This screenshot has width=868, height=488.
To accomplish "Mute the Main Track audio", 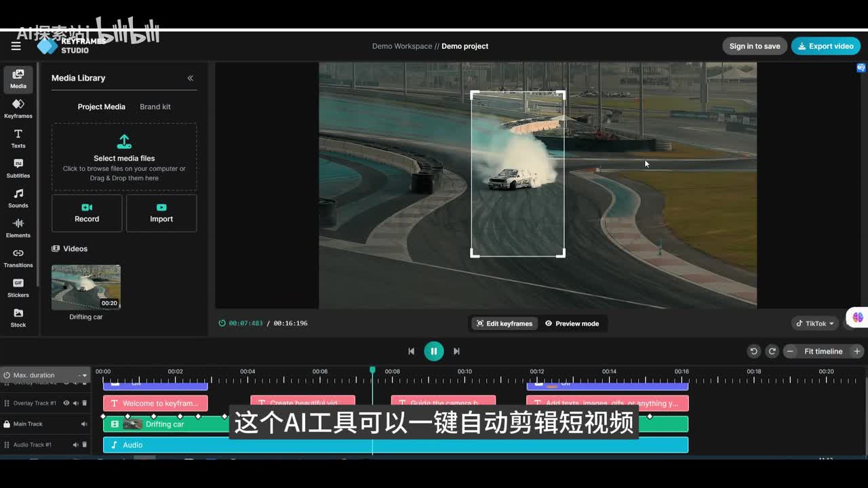I will 84,424.
